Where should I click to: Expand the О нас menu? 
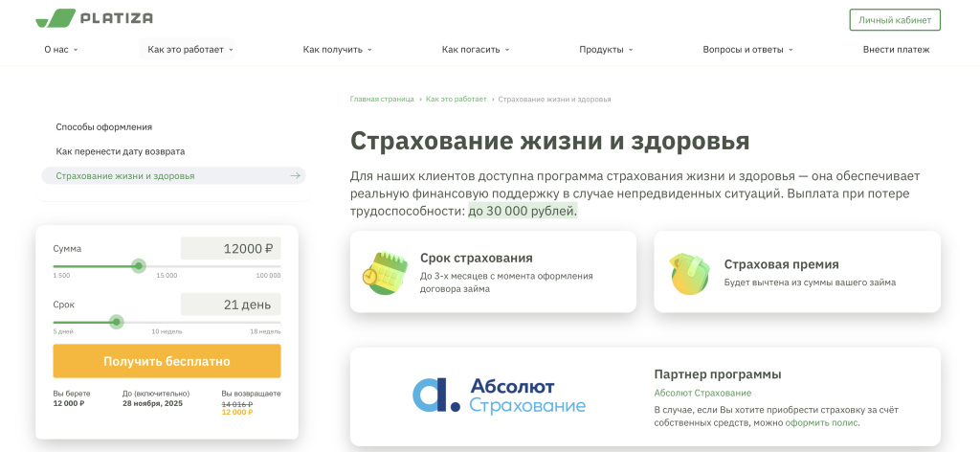tap(60, 50)
